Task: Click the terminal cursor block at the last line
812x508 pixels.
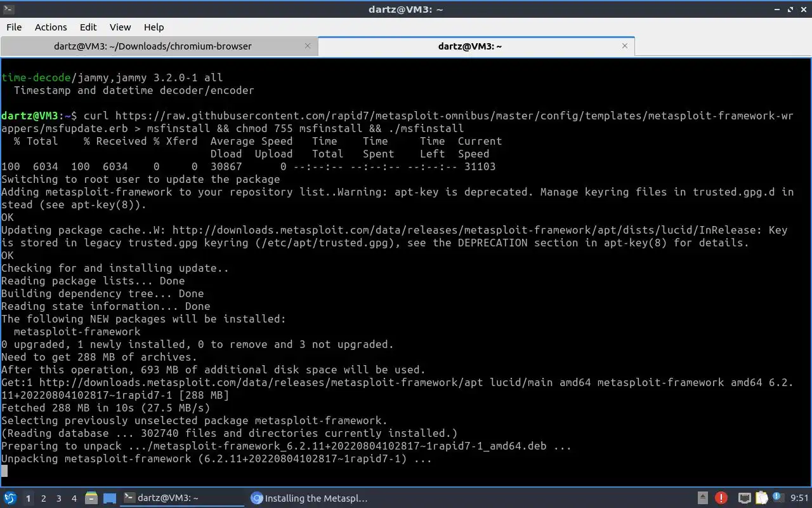Action: point(4,471)
